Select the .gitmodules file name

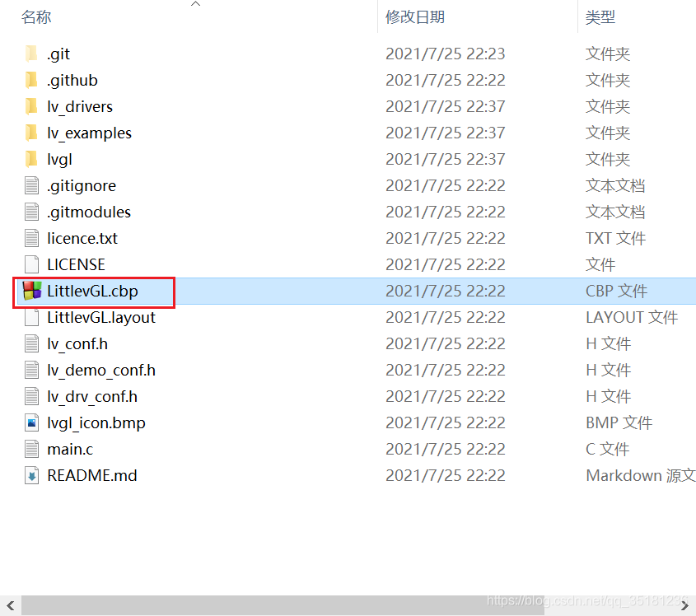point(89,212)
